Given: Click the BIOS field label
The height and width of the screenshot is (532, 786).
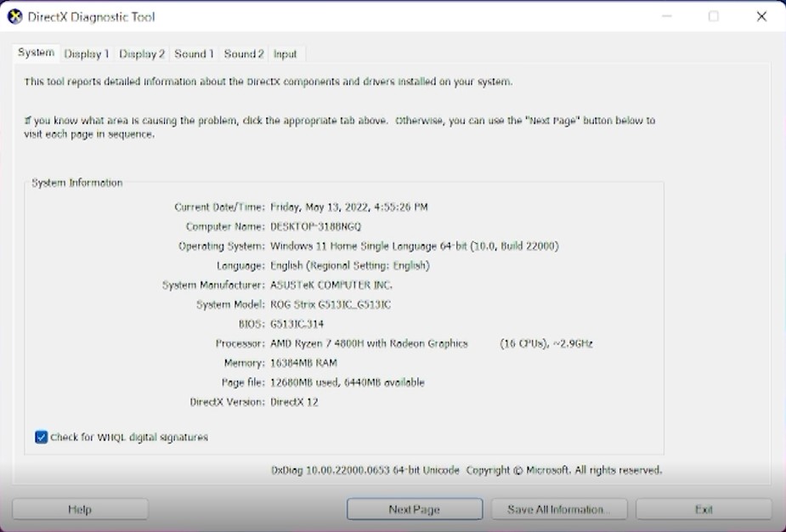Looking at the screenshot, I should point(252,325).
